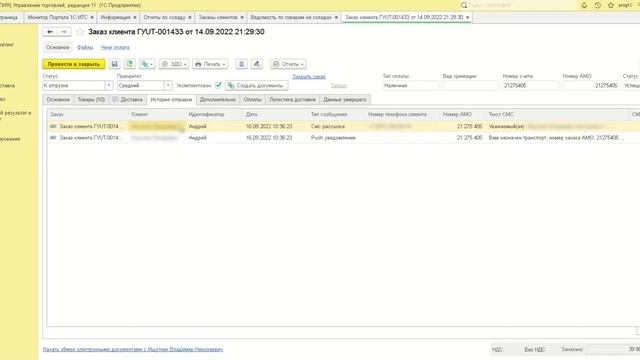The image size is (640, 360).
Task: Click the Провести и закрыть button
Action: [73, 64]
